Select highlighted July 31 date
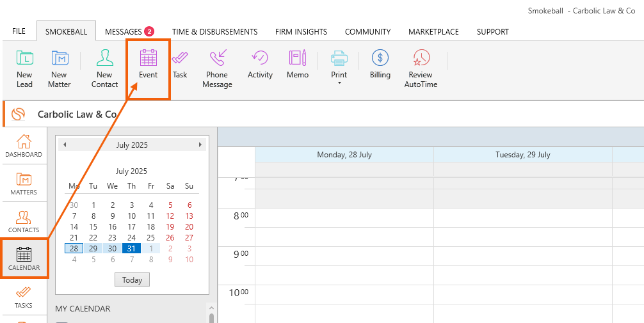 131,248
